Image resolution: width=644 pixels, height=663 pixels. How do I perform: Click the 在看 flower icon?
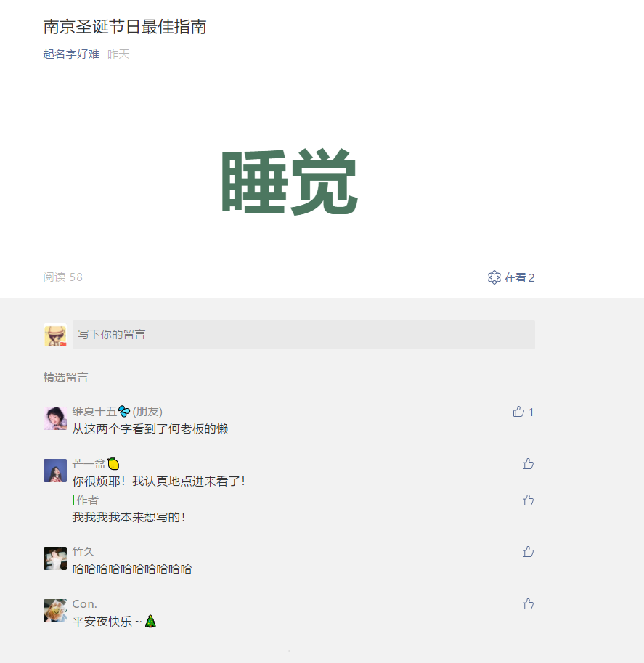[494, 278]
